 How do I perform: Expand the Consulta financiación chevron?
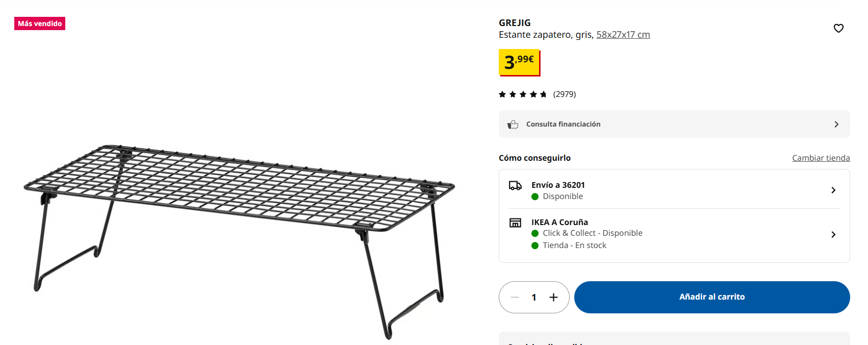[836, 125]
